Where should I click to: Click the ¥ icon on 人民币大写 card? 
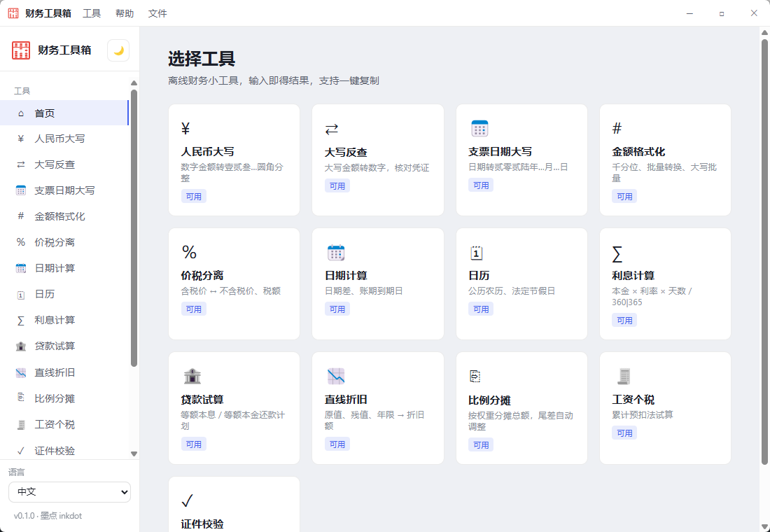click(185, 129)
